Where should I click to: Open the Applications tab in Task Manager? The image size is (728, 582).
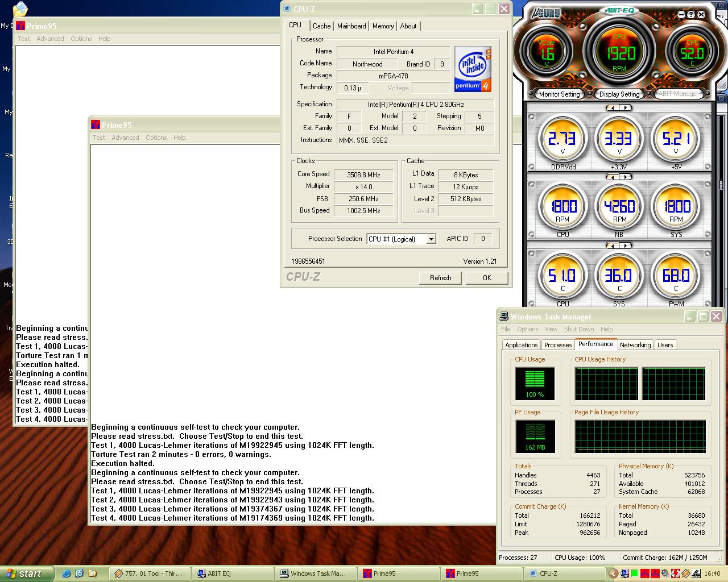(x=521, y=345)
